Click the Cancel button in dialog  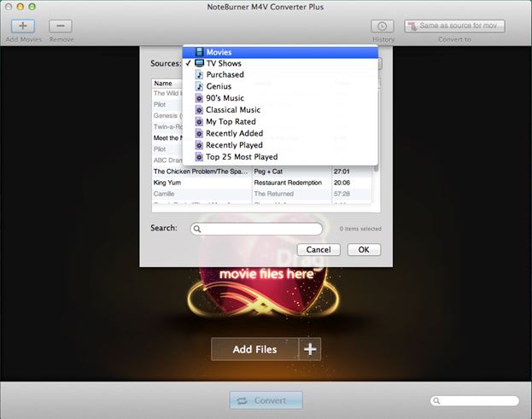click(319, 250)
